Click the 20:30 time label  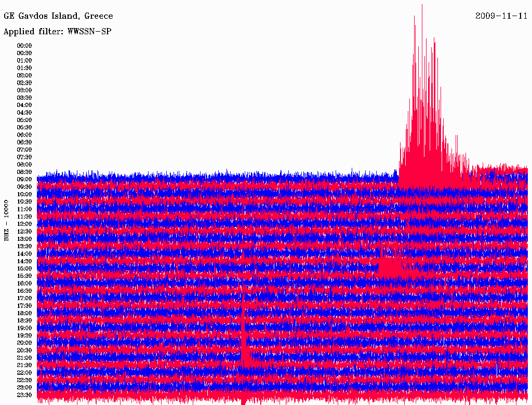[24, 350]
